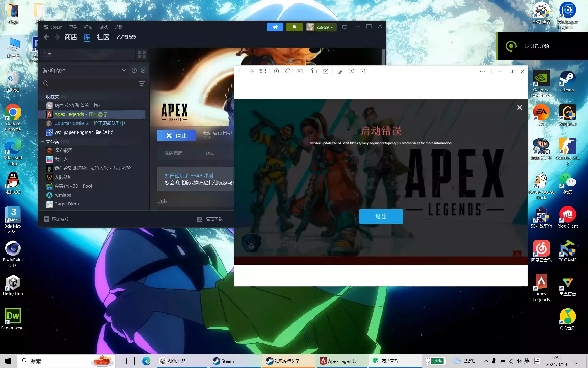Select Goose Goose Duck desktop icon

[541, 186]
